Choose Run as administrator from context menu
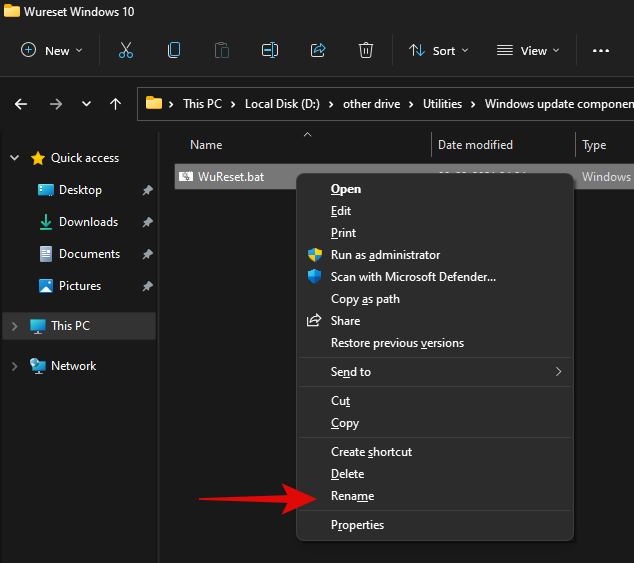 pos(385,255)
